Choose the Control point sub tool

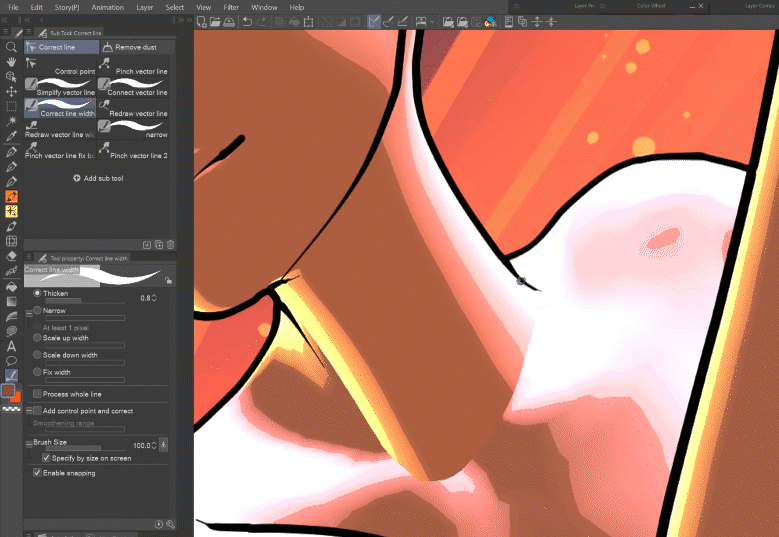click(x=60, y=66)
